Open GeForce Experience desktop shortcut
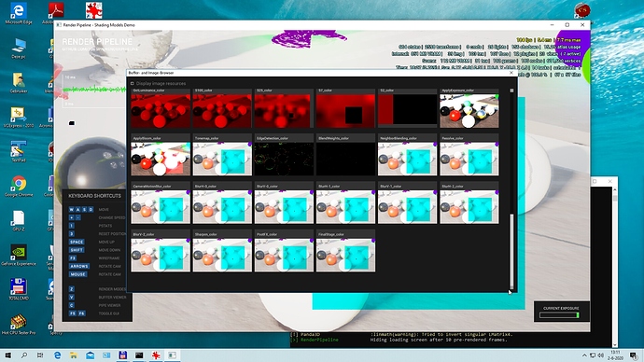 point(19,255)
